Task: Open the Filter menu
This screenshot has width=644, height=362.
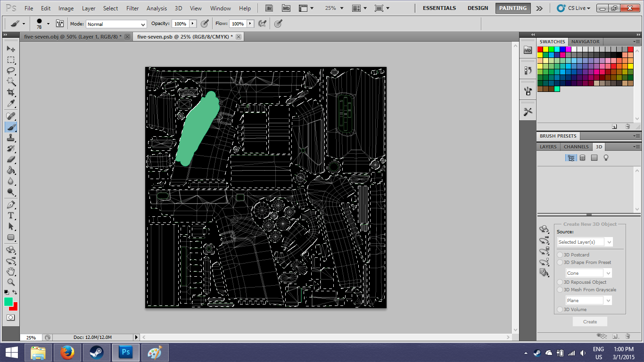Action: (132, 8)
